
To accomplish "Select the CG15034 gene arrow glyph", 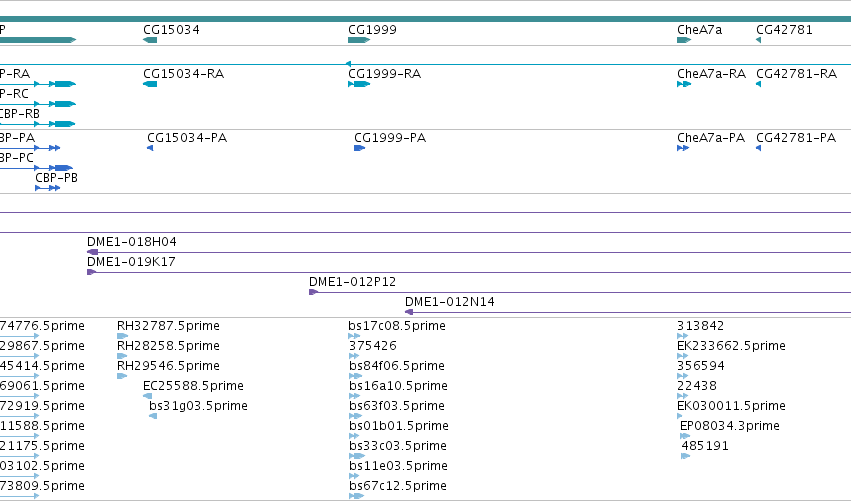I will click(x=150, y=40).
